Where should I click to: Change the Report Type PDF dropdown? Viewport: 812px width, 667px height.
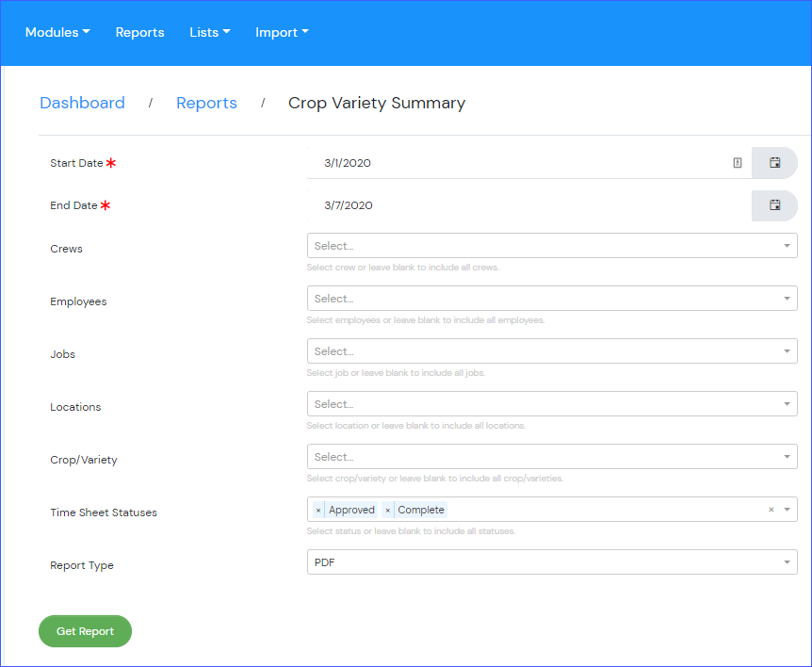pos(552,562)
